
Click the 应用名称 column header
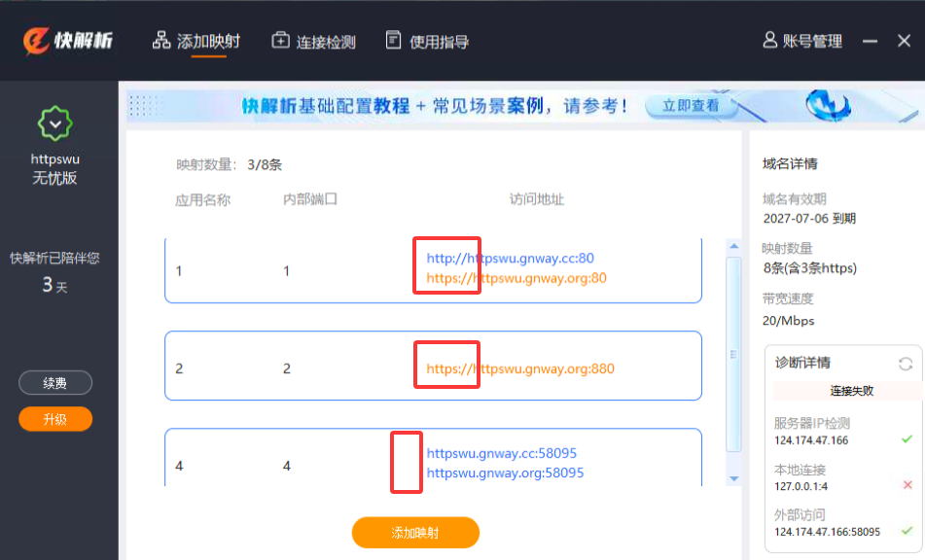point(202,200)
